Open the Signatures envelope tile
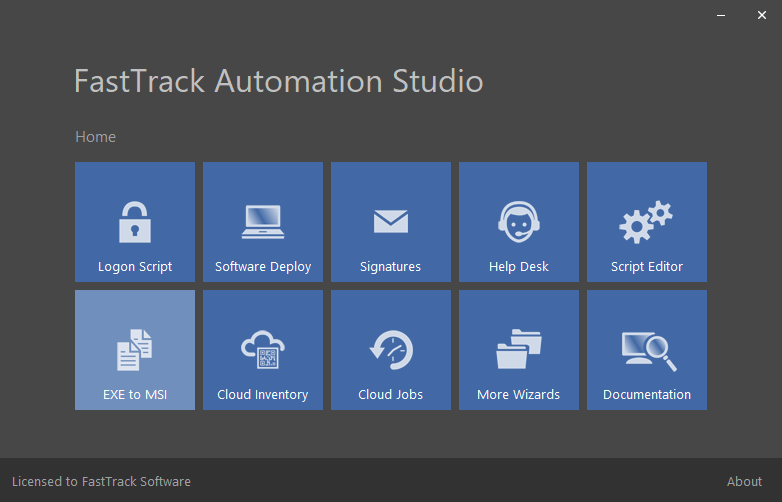This screenshot has width=782, height=502. pos(391,222)
